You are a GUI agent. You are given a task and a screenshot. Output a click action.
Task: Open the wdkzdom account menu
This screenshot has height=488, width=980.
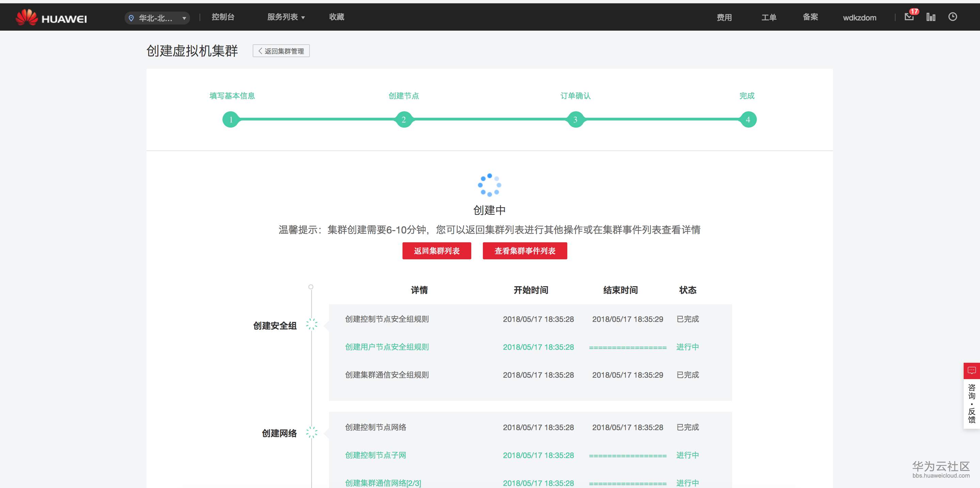coord(859,17)
